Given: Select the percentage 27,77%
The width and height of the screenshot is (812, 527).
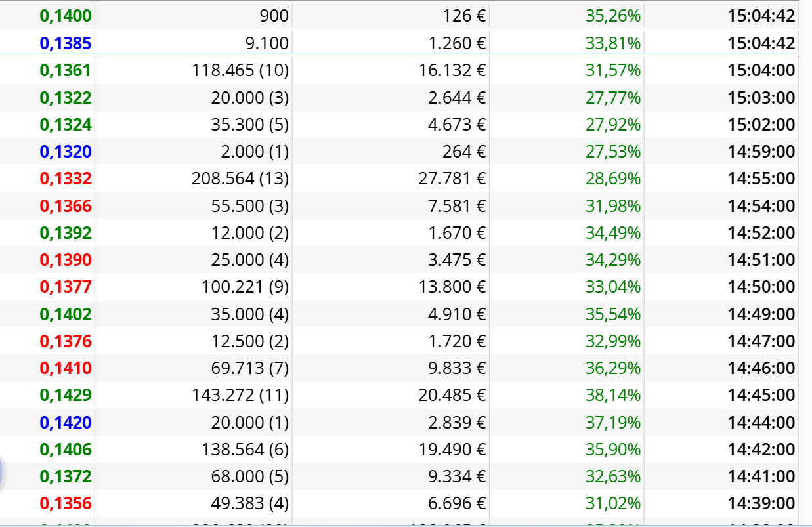Looking at the screenshot, I should pyautogui.click(x=613, y=98).
